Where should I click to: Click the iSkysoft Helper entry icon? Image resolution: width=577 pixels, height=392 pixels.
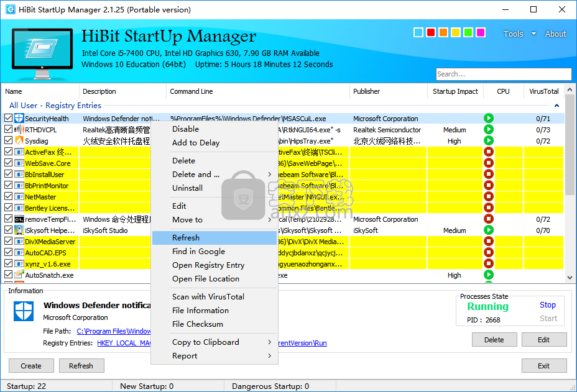(x=19, y=230)
